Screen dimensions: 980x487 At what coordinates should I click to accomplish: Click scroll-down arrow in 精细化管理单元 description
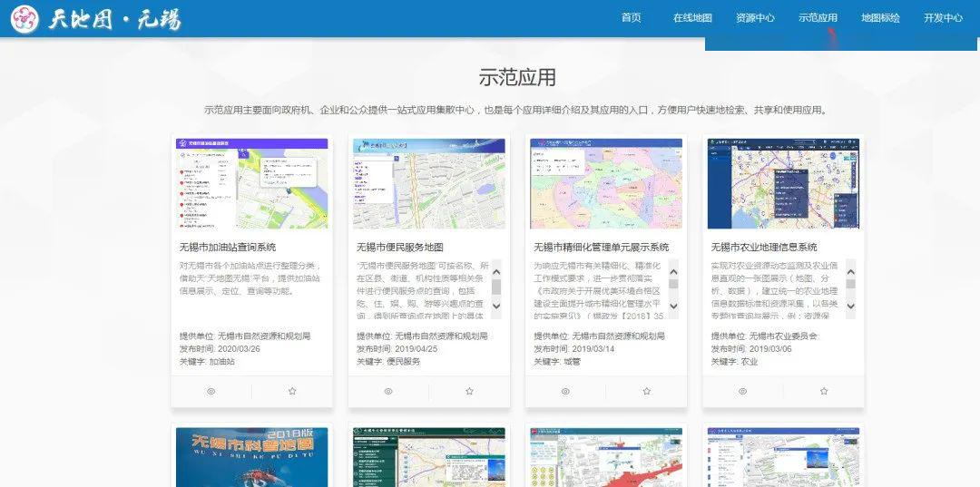tap(673, 306)
